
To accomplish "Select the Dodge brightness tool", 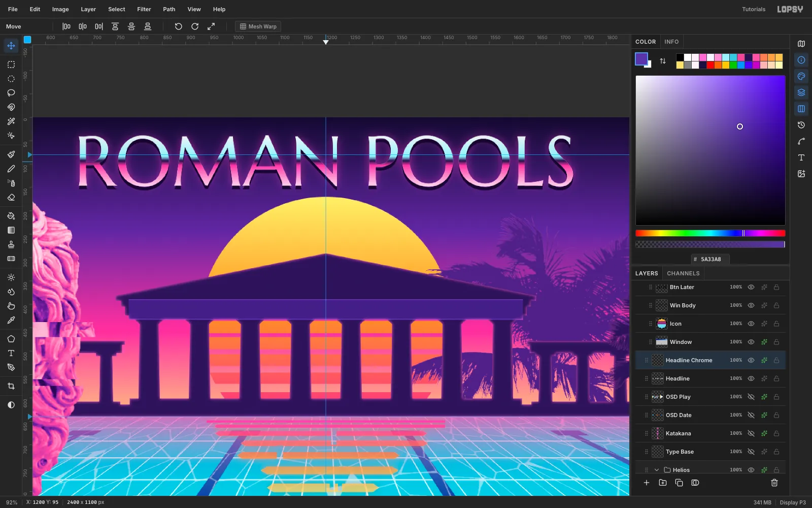I will click(x=11, y=277).
